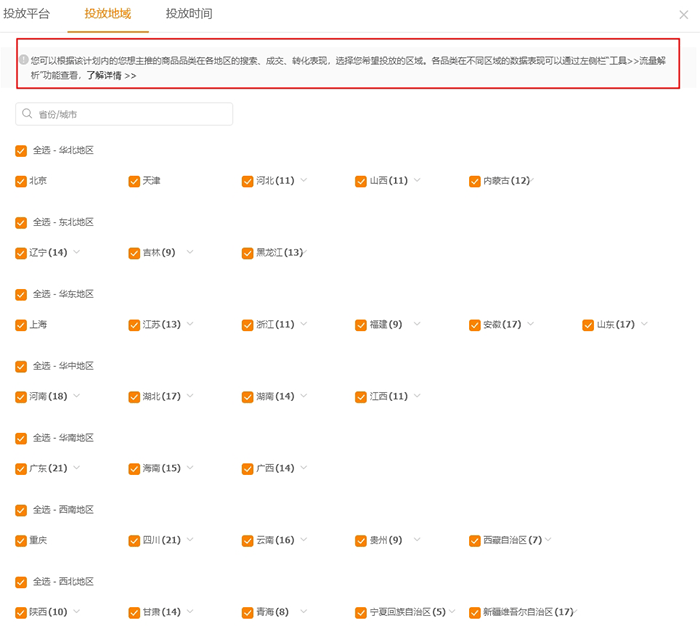
Task: Switch to the 投放时间 tab
Action: click(x=189, y=14)
